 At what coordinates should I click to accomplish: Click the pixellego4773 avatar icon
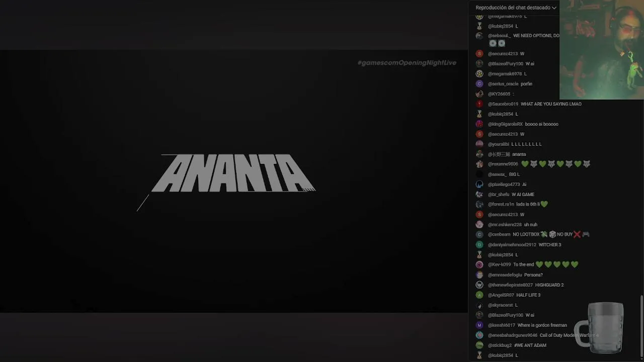point(479,185)
